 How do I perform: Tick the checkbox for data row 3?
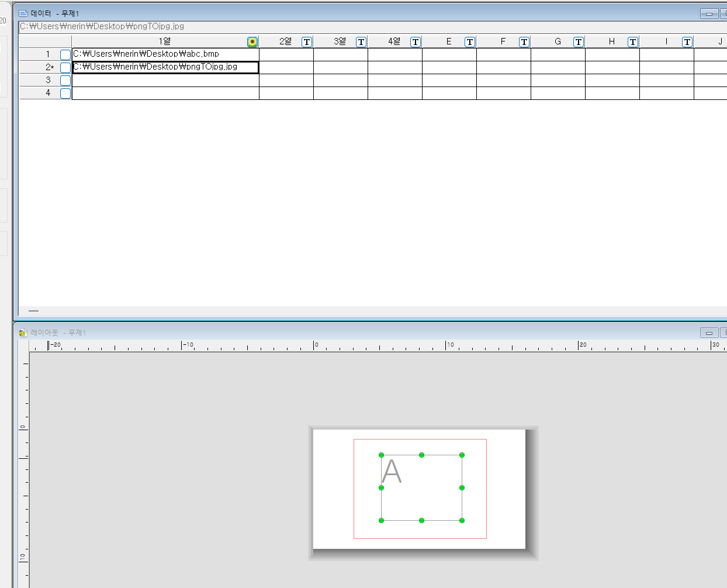[65, 81]
